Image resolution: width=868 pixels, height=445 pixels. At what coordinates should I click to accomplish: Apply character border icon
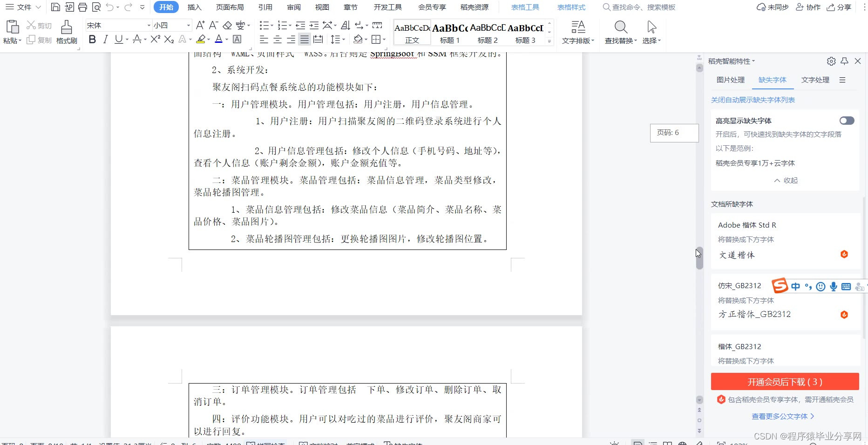(x=237, y=40)
